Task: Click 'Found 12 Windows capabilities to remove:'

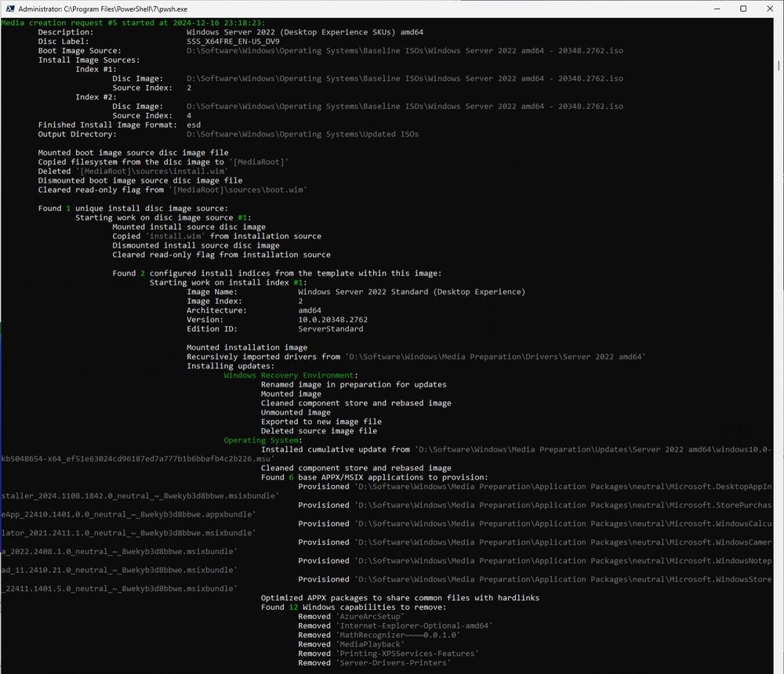Action: coord(354,607)
